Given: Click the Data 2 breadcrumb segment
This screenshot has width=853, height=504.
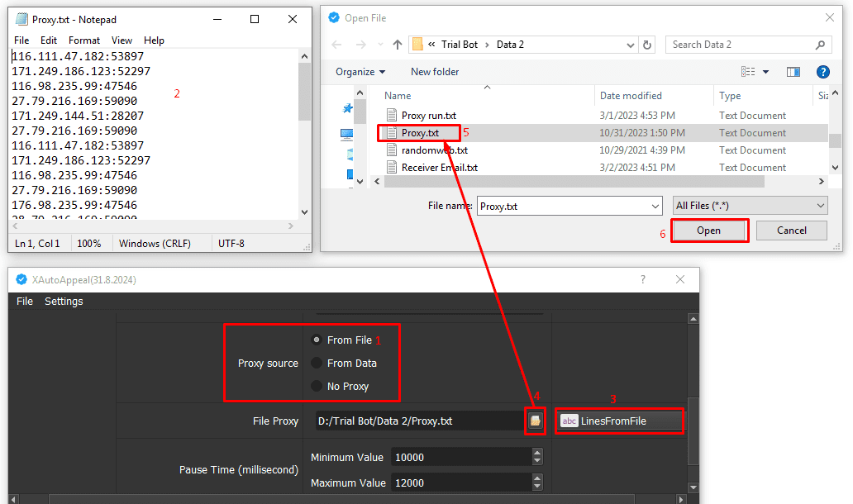Looking at the screenshot, I should [x=510, y=45].
